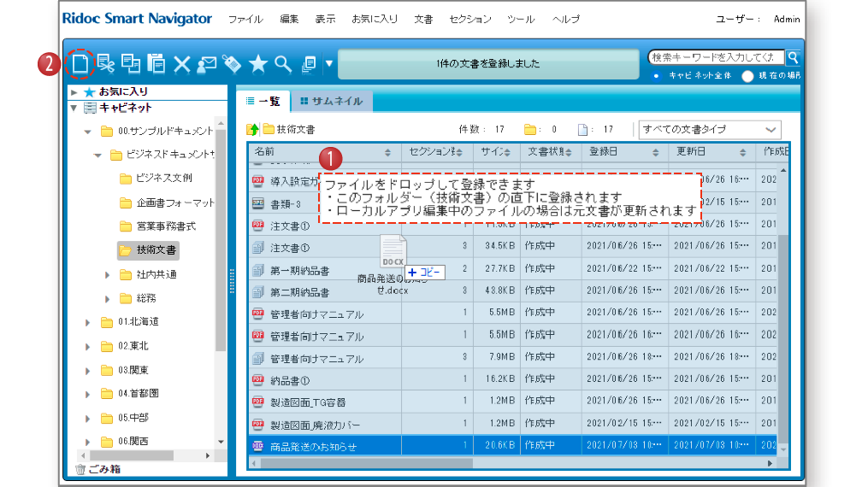The image size is (868, 487).
Task: Select the キャビネット全体 radio button
Action: pyautogui.click(x=656, y=76)
